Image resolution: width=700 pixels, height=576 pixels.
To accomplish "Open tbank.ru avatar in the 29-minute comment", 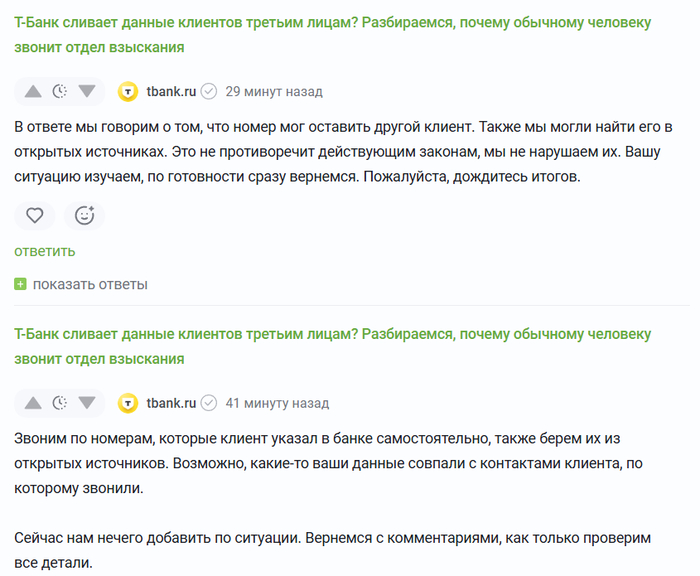I will point(128,92).
